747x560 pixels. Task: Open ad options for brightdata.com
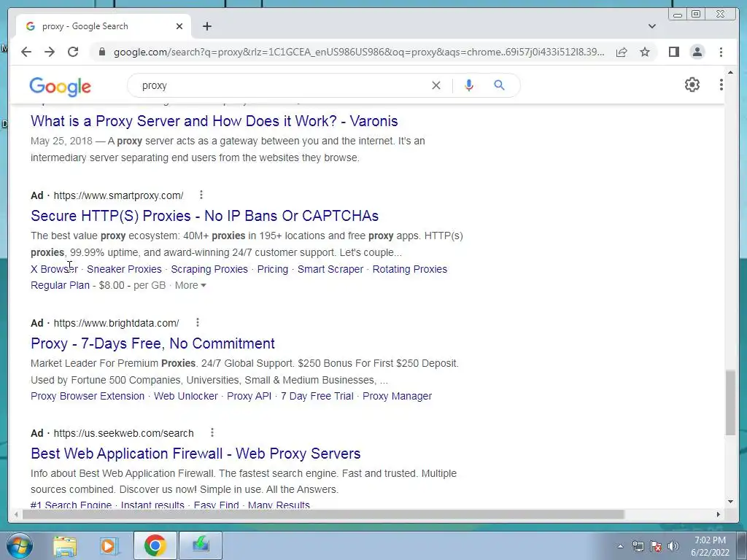(197, 322)
